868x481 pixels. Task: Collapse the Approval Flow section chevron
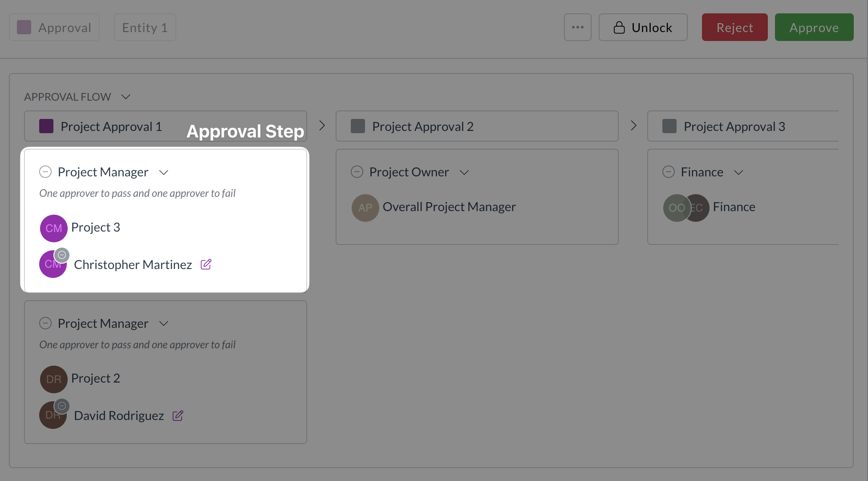pyautogui.click(x=126, y=97)
